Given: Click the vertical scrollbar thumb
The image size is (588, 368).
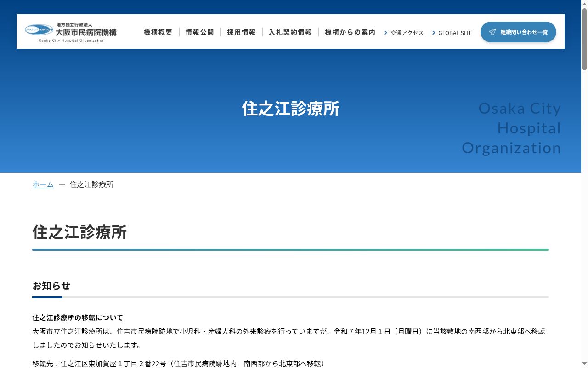Looking at the screenshot, I should click(x=584, y=39).
